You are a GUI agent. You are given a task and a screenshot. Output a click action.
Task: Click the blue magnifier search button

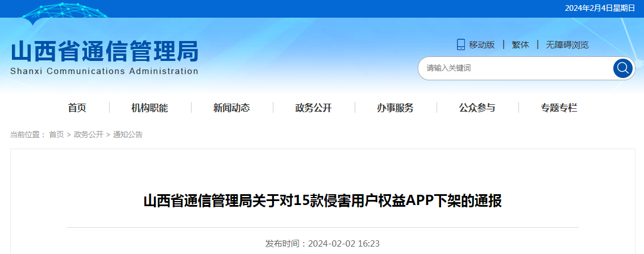click(x=623, y=68)
